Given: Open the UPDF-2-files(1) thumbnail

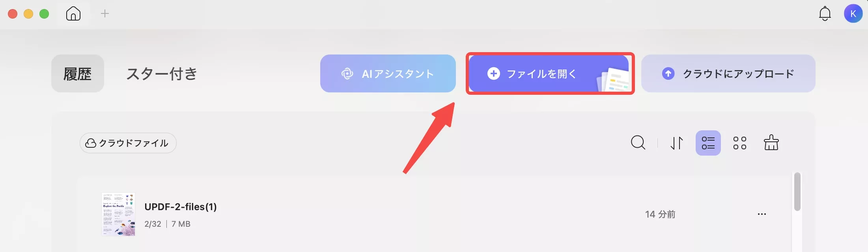Looking at the screenshot, I should (x=118, y=214).
